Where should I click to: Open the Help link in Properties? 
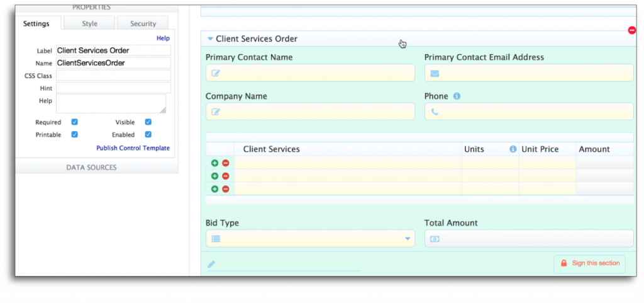pos(163,38)
